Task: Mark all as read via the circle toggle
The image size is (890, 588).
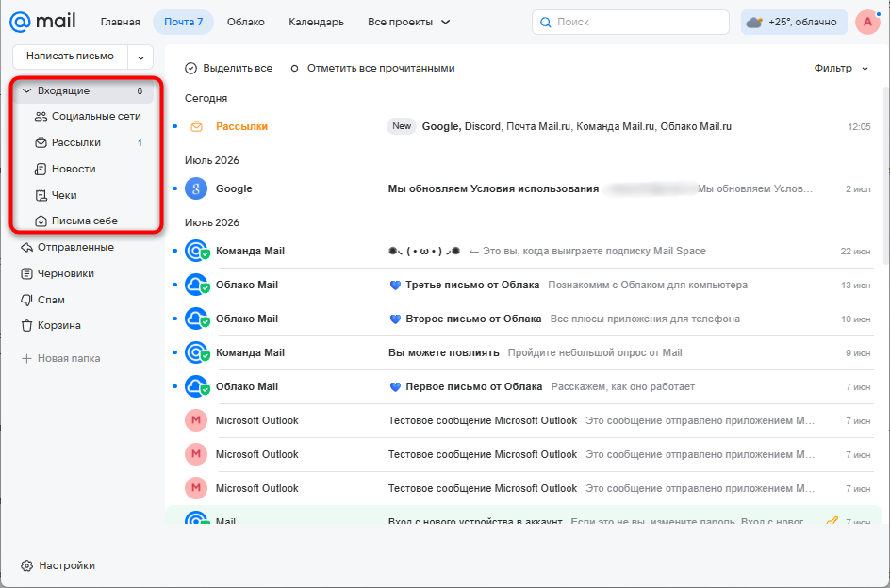Action: 294,69
